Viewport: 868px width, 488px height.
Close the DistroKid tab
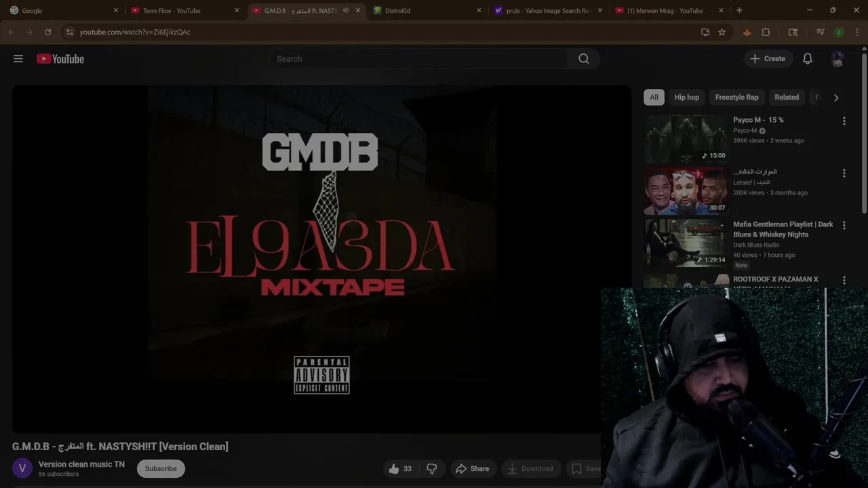[479, 10]
